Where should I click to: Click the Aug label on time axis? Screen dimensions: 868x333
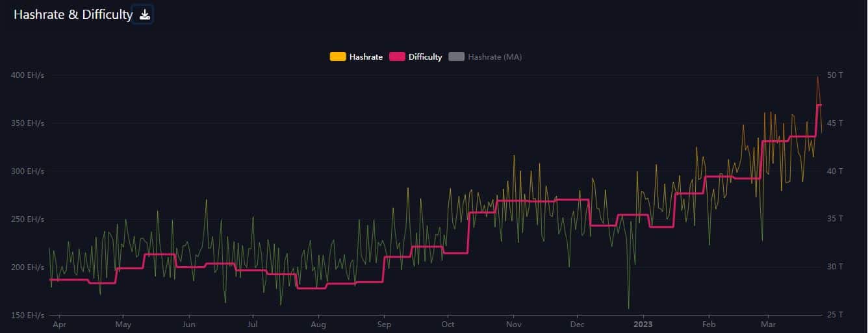tap(318, 324)
